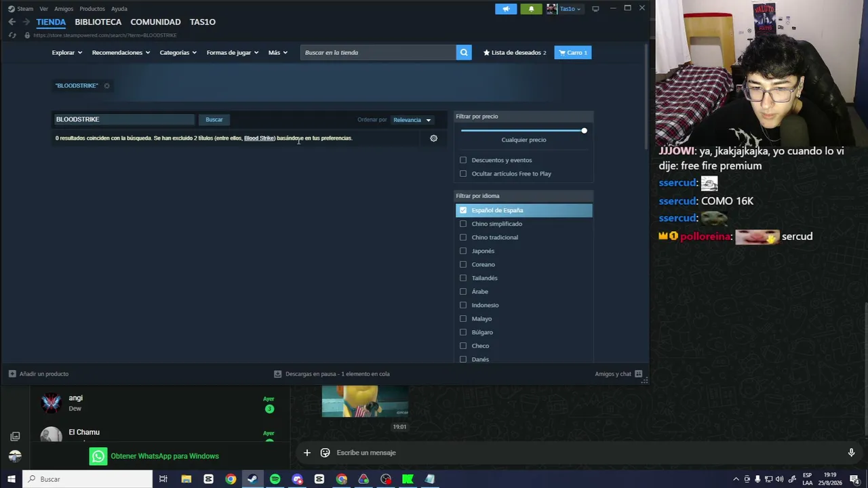Check Ocultar artículos Free to Play
The width and height of the screenshot is (868, 488).
pos(463,174)
